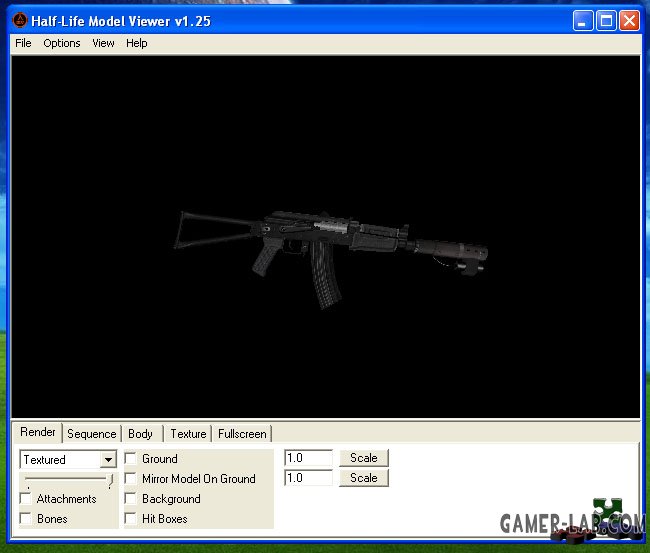Toggle Mirror Model On Ground checkbox
The height and width of the screenshot is (553, 650).
click(130, 478)
